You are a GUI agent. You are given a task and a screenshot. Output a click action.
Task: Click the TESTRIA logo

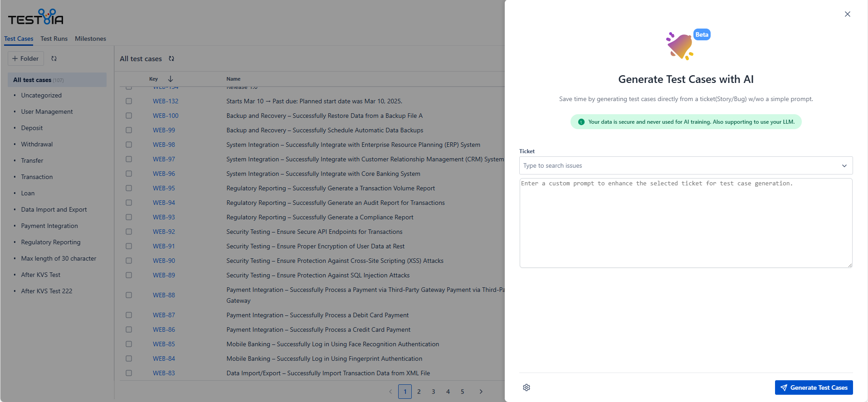pyautogui.click(x=35, y=17)
